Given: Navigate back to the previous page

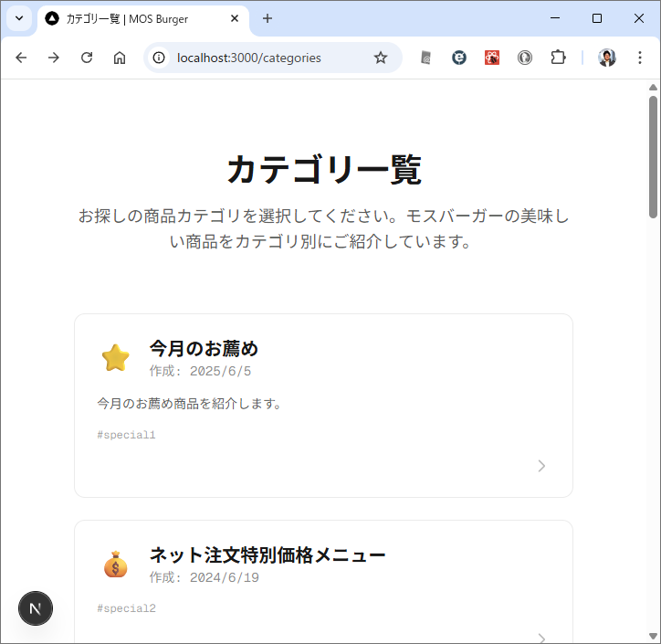Looking at the screenshot, I should (21, 58).
